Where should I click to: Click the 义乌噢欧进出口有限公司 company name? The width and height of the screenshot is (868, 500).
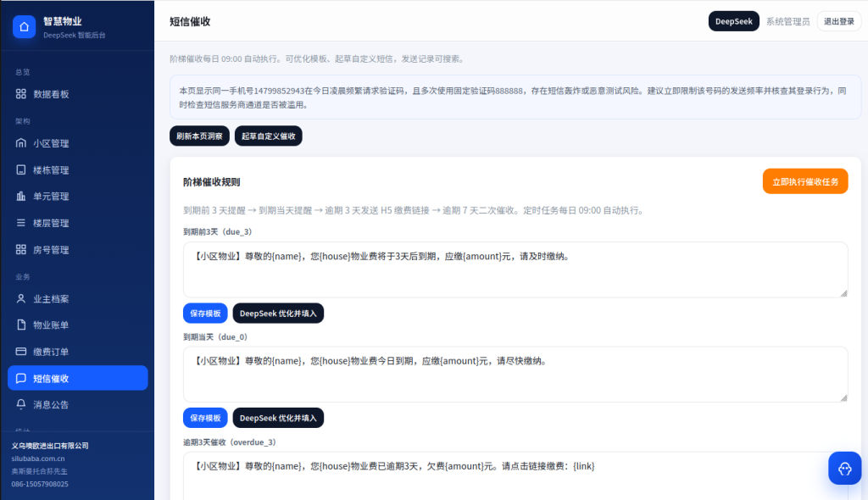(x=50, y=446)
